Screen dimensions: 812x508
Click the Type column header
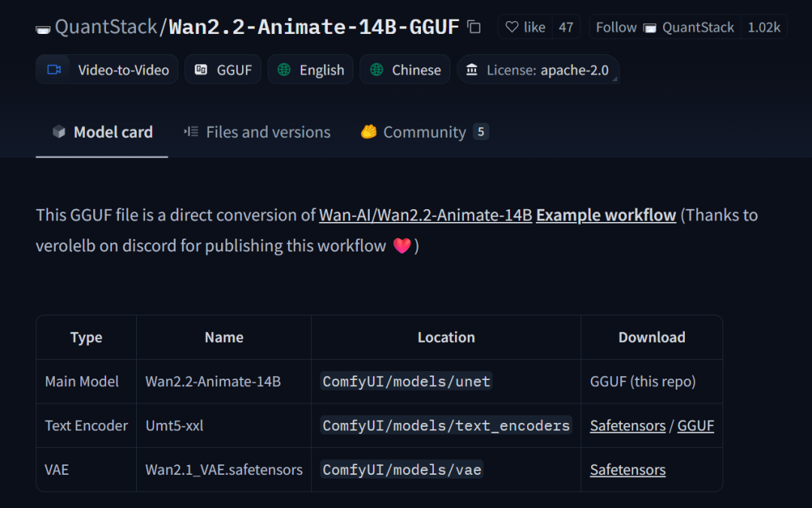pyautogui.click(x=86, y=337)
